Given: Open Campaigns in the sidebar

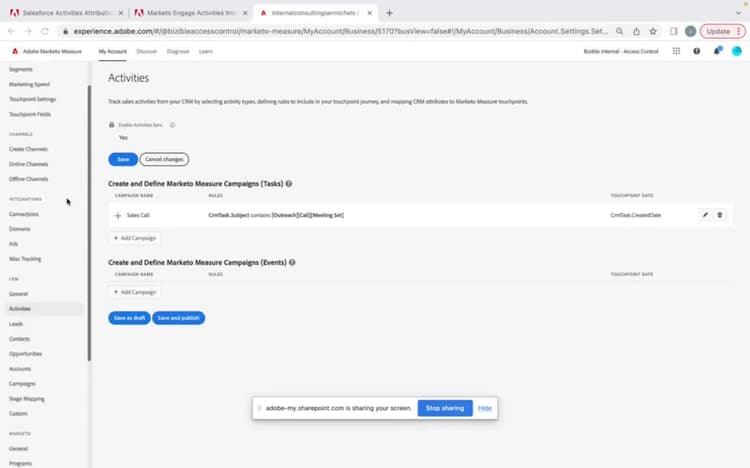Looking at the screenshot, I should 22,384.
